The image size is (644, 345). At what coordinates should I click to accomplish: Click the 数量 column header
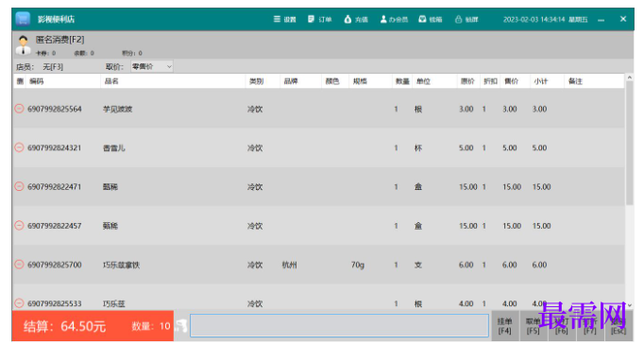point(402,81)
